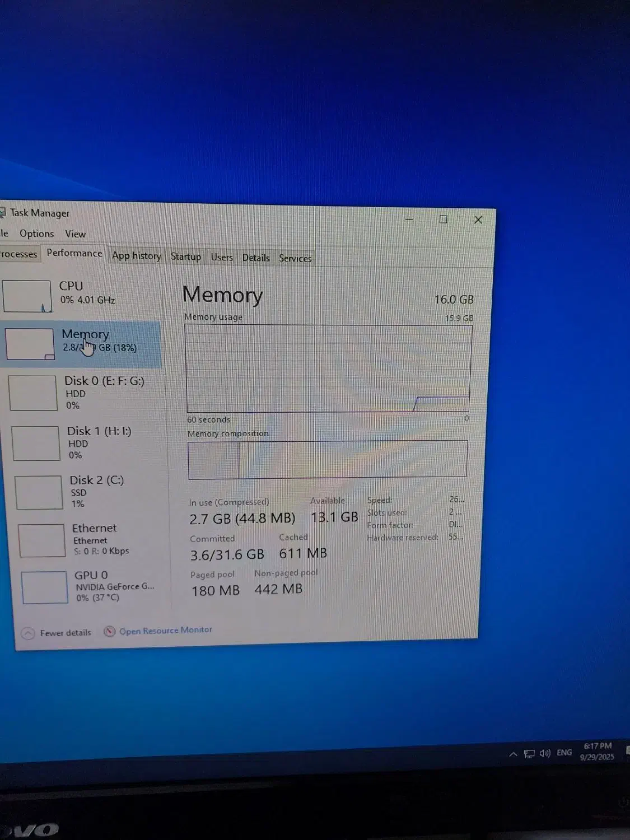
Task: Click the Memory usage graph
Action: click(x=328, y=368)
